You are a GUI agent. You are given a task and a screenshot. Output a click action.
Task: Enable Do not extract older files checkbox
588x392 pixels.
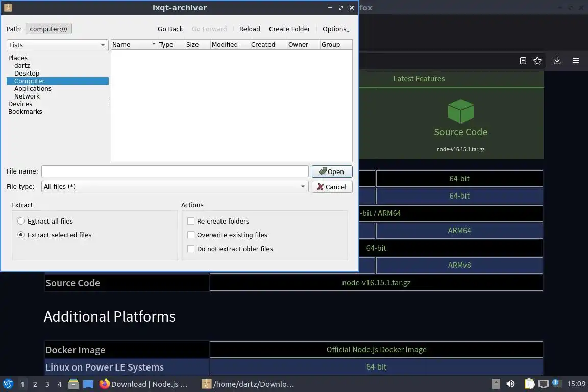pos(191,249)
